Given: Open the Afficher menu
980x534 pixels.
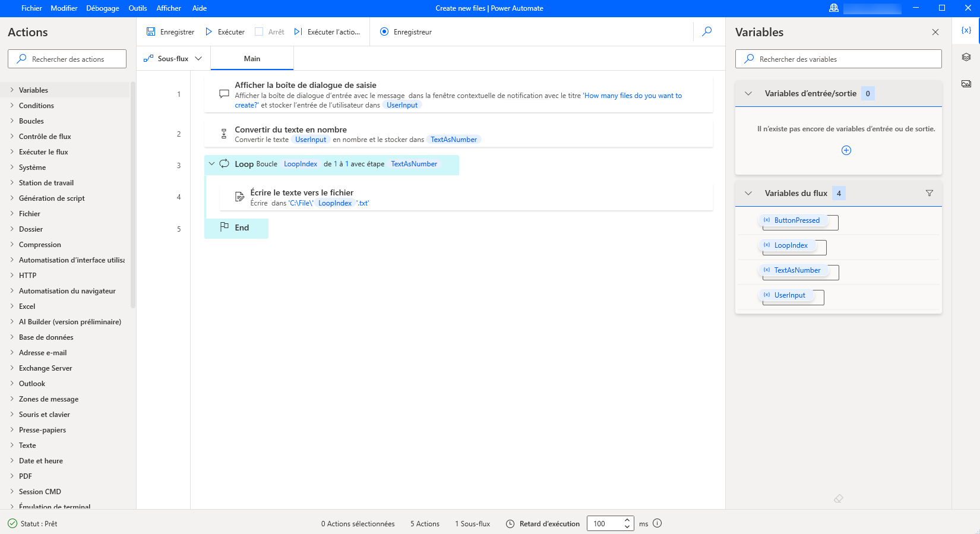Looking at the screenshot, I should pyautogui.click(x=169, y=8).
